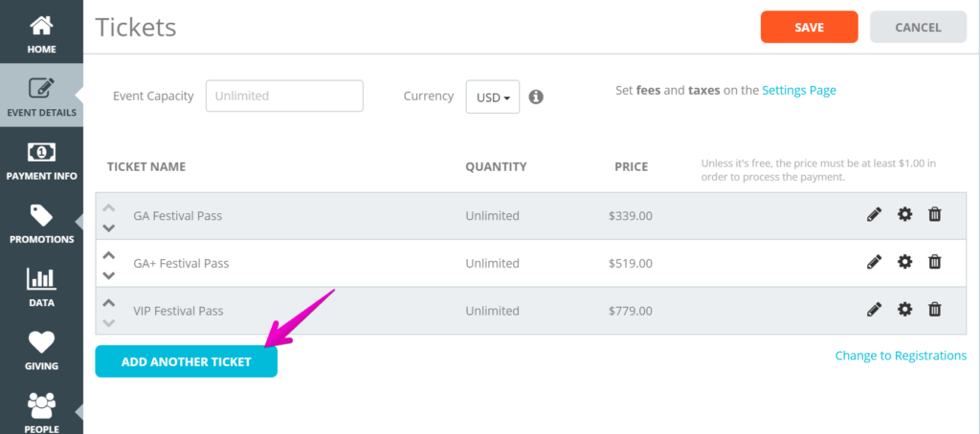Viewport: 980px width, 434px height.
Task: Delete the VIP Festival Pass ticket
Action: [x=934, y=310]
